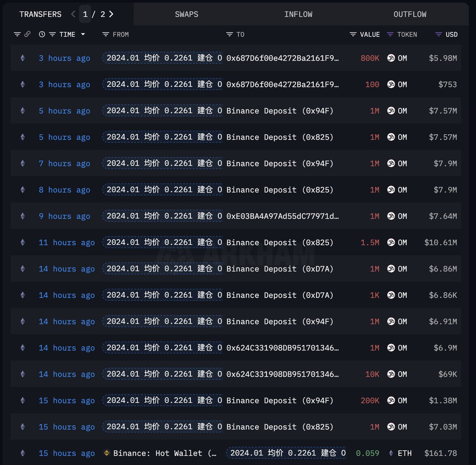Switch to the SWAPS tab
This screenshot has width=476, height=465.
click(x=186, y=14)
